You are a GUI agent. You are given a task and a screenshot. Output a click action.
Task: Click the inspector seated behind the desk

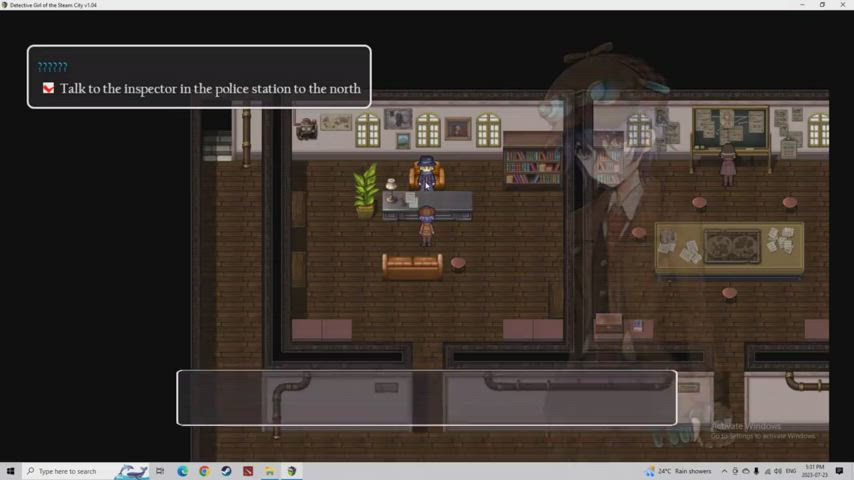click(x=426, y=173)
